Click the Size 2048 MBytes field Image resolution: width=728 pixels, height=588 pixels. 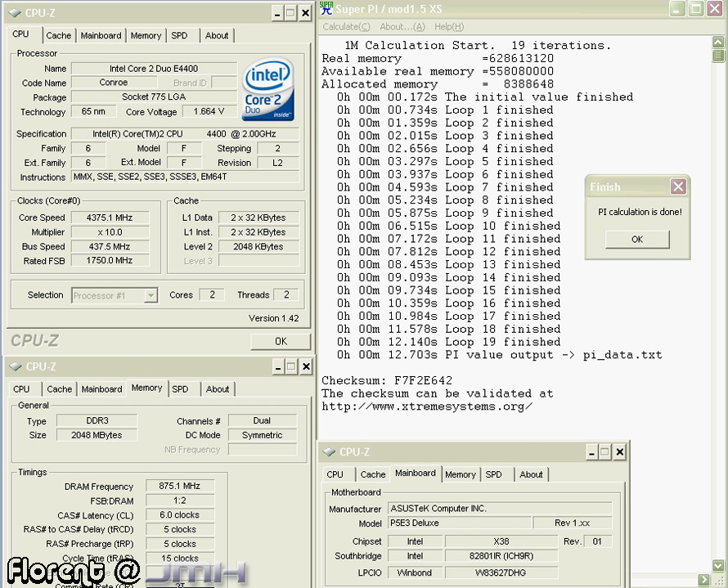97,435
